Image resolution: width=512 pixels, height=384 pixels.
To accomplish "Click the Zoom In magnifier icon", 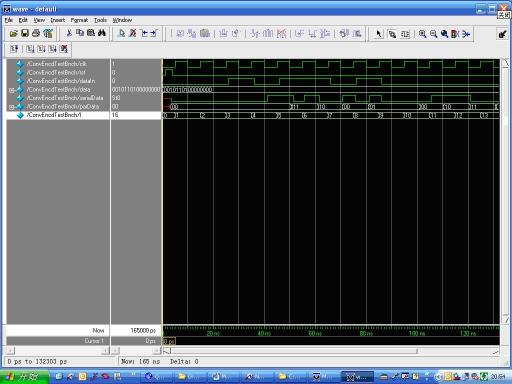I will click(x=422, y=34).
